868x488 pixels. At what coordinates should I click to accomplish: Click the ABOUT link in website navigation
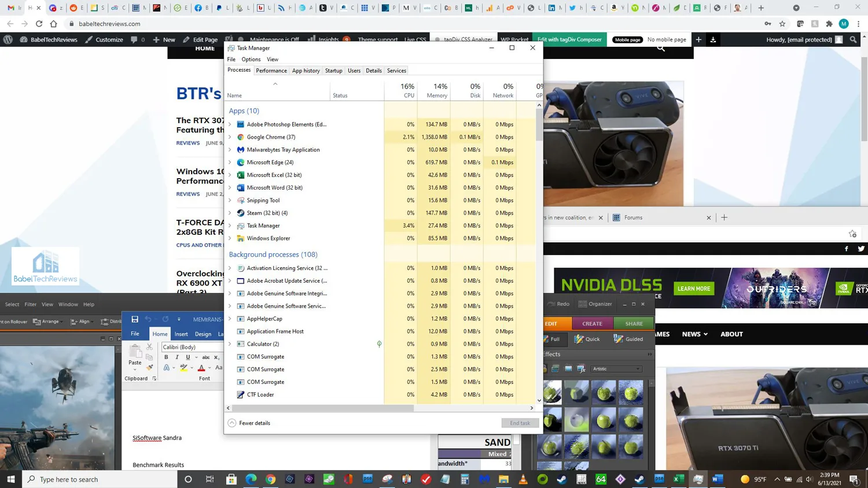[731, 334]
